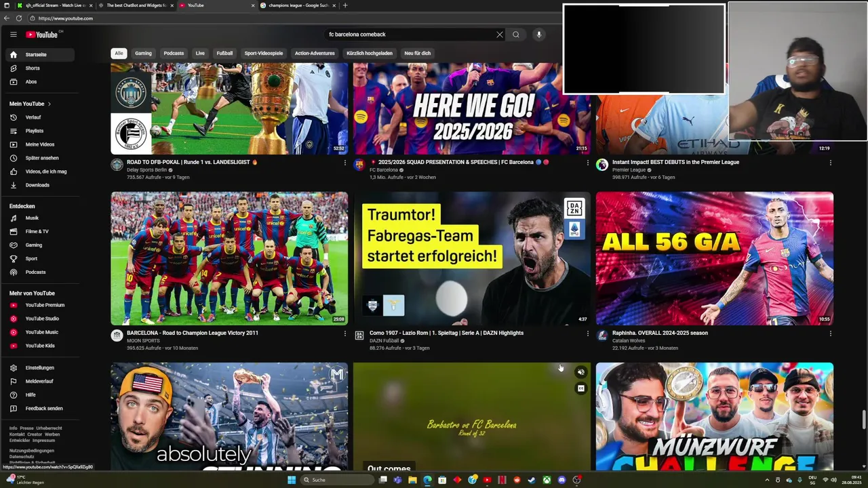The height and width of the screenshot is (488, 868).
Task: Toggle subtitles on the Barbastro preview video
Action: click(581, 388)
